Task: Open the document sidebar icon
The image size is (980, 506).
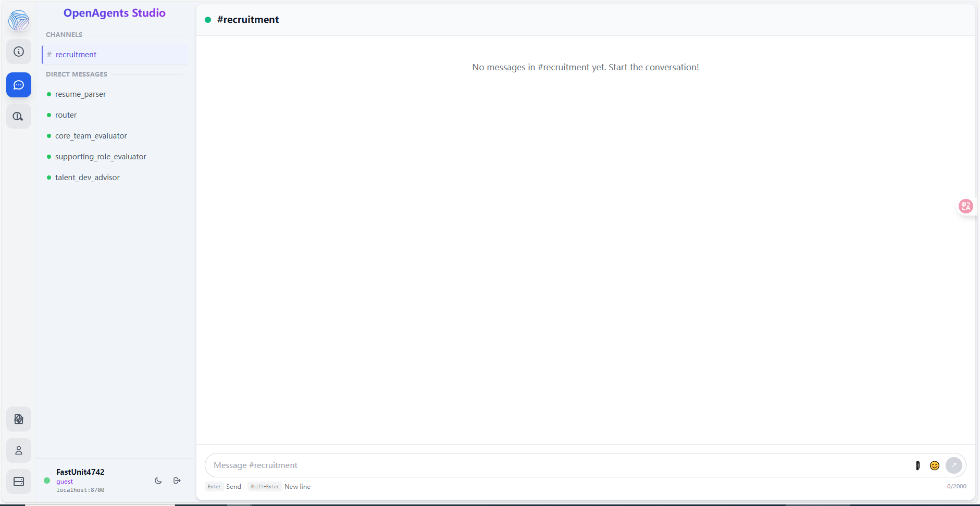Action: 19,419
